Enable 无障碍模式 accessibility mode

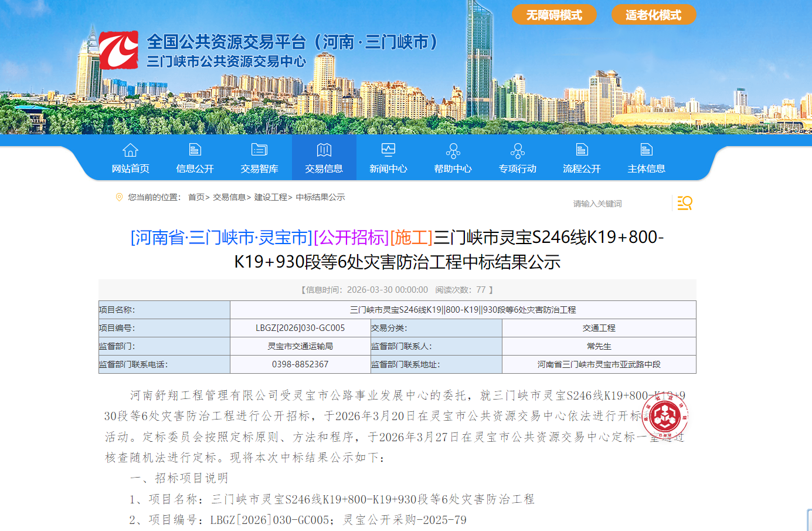[554, 15]
